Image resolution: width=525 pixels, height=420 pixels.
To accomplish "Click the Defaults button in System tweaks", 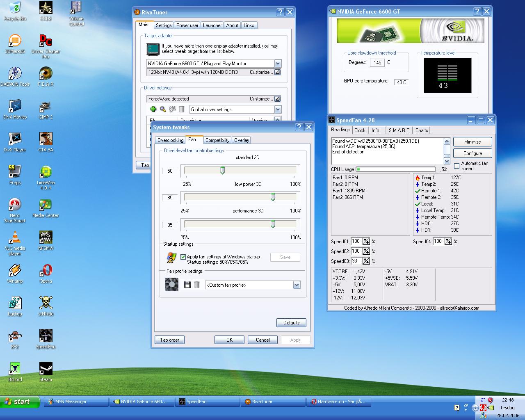I will [x=291, y=323].
